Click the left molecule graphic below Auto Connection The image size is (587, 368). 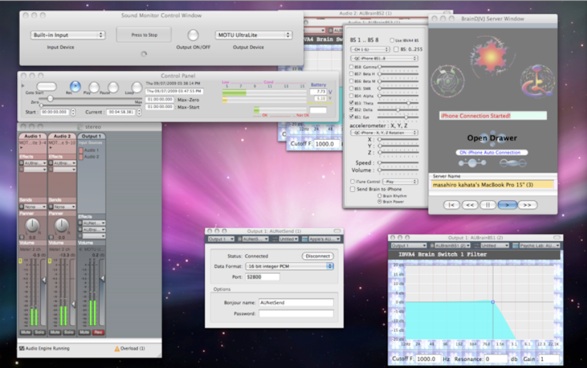coord(472,162)
